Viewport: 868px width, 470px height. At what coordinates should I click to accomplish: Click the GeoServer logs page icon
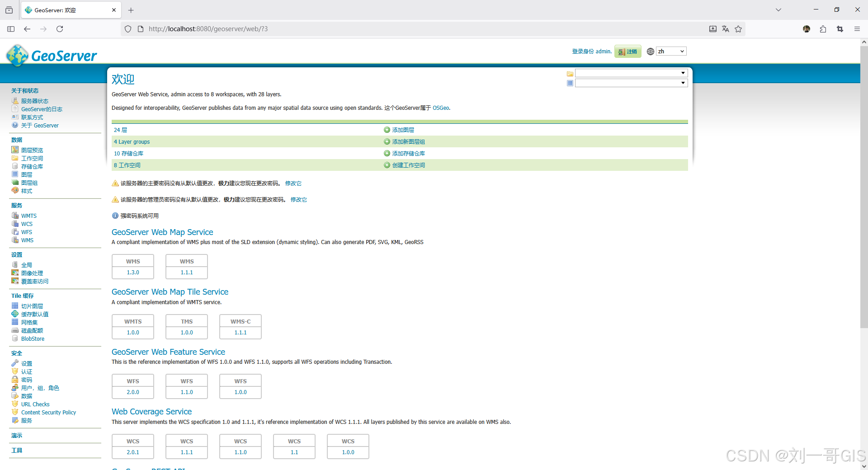[15, 109]
